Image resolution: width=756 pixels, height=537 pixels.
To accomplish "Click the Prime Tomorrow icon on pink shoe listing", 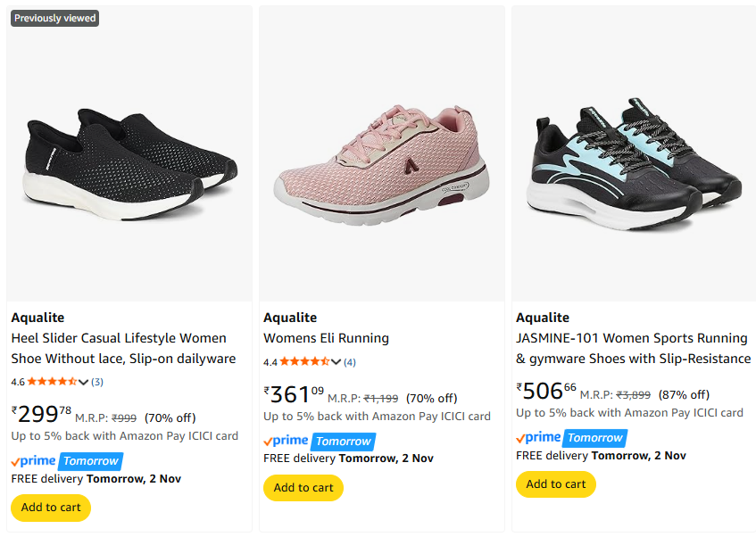I will pyautogui.click(x=320, y=442).
